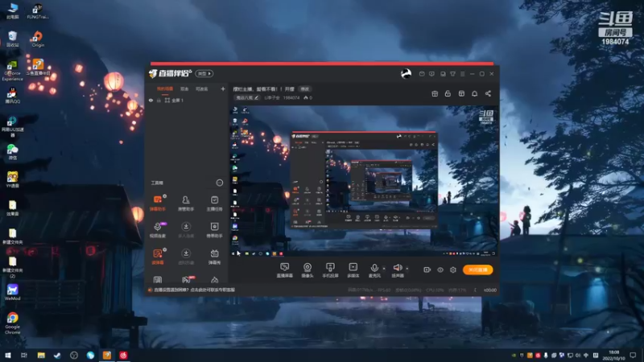Open the store box icon above the preview
Viewport: 644px width, 362px height.
[x=461, y=93]
